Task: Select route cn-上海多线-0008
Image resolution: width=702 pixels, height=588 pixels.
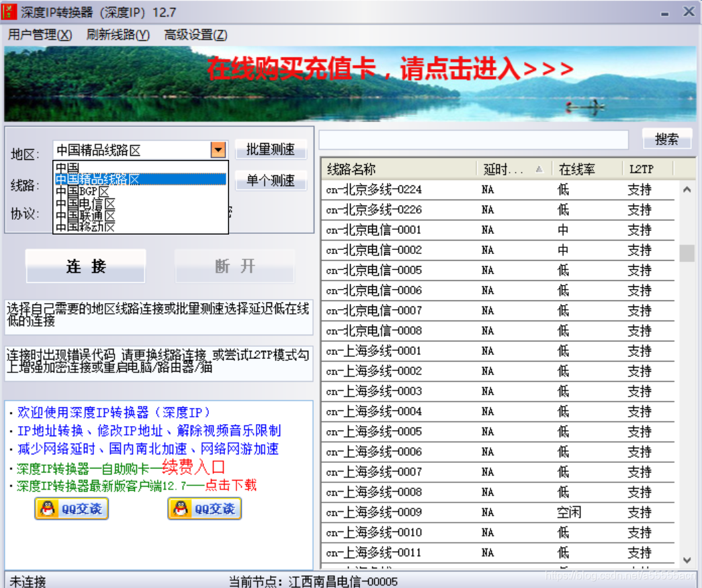Action: [x=498, y=492]
